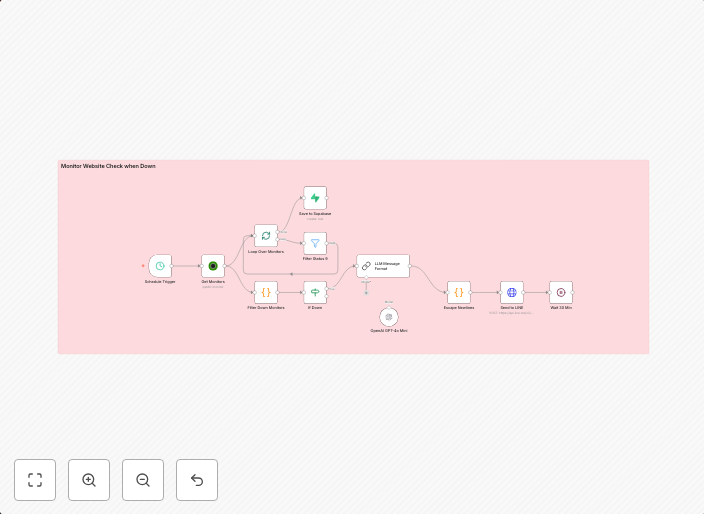Image resolution: width=704 pixels, height=514 pixels.
Task: Select the Schedule Trigger clock node
Action: (160, 266)
